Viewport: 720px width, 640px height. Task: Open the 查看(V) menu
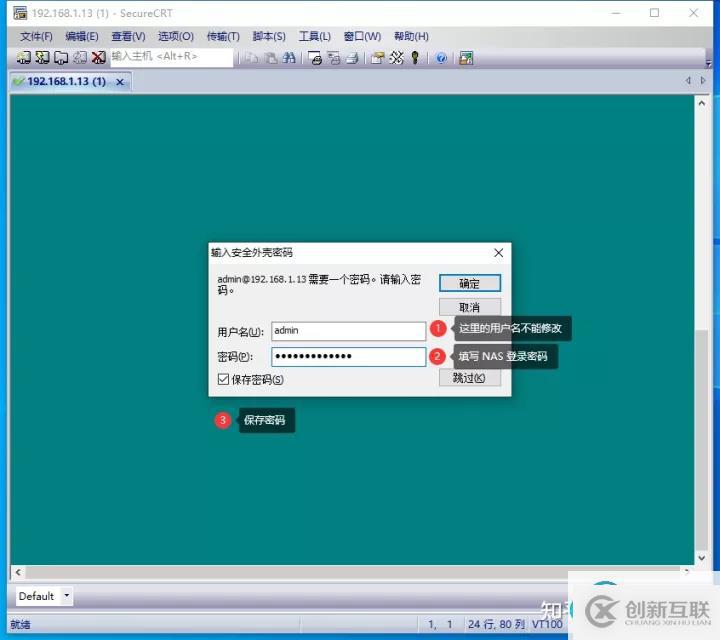128,36
